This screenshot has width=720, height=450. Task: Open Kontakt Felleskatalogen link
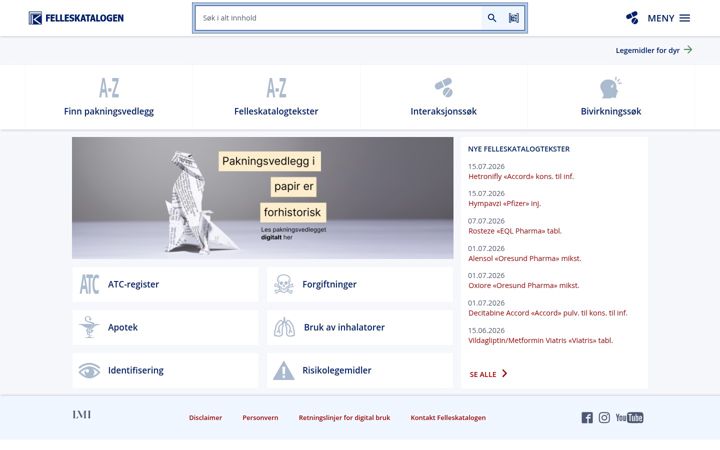click(x=448, y=418)
